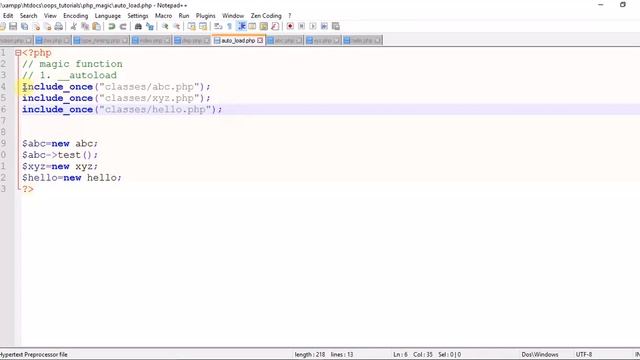Switch to the hello.php tab
Viewport: 640px width, 360px height.
tap(362, 40)
